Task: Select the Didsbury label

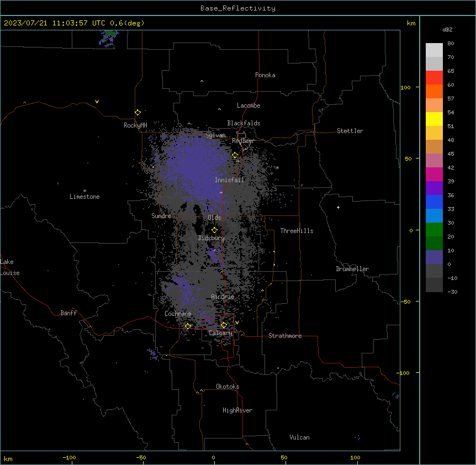Action: point(211,238)
